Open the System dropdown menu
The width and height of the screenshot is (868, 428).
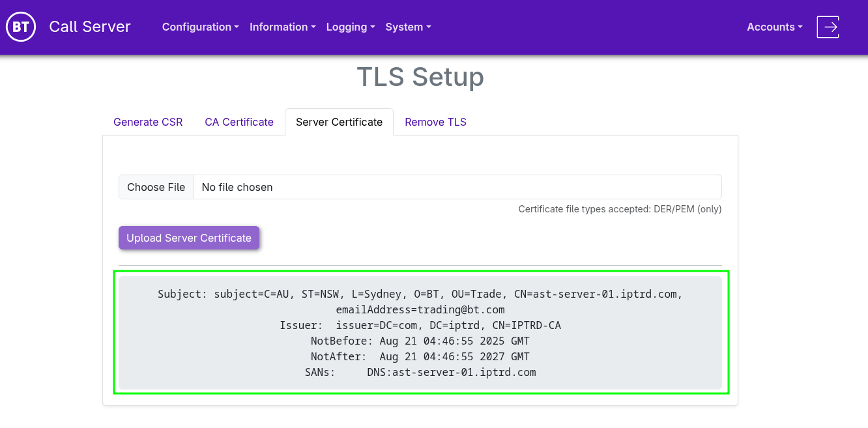click(x=408, y=27)
